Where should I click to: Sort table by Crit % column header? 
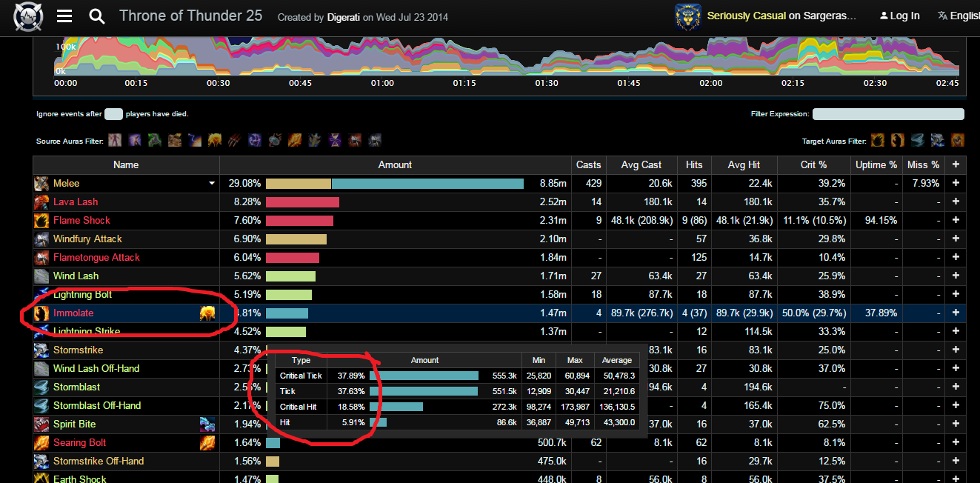[x=813, y=164]
